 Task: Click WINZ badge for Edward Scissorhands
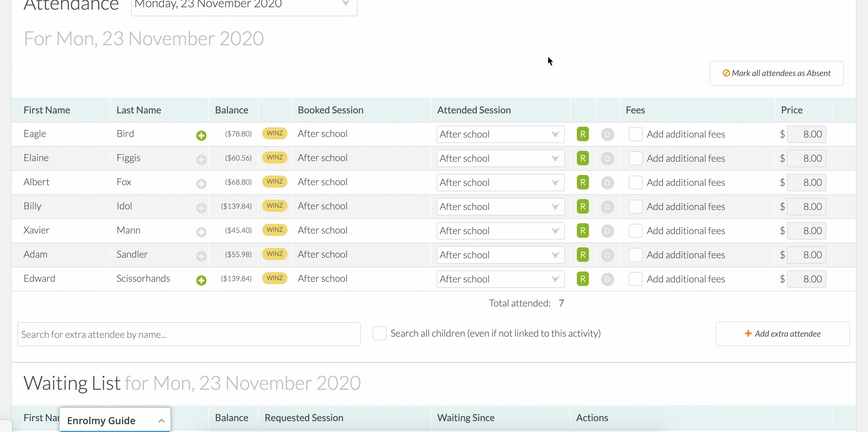click(x=275, y=278)
